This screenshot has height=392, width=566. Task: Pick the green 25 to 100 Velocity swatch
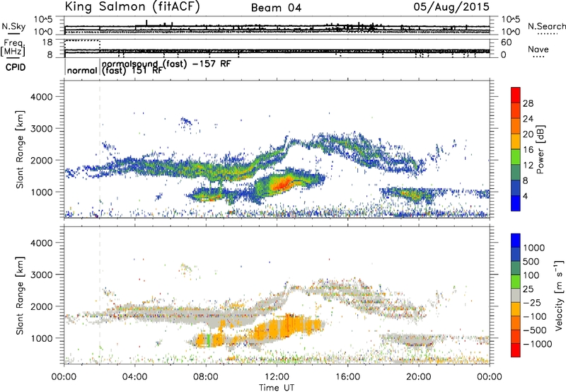tap(516, 282)
